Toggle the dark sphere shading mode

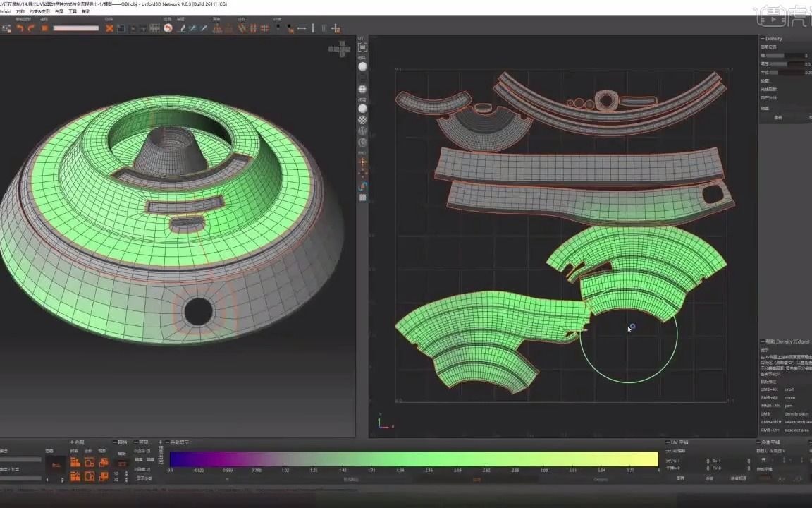tap(362, 78)
